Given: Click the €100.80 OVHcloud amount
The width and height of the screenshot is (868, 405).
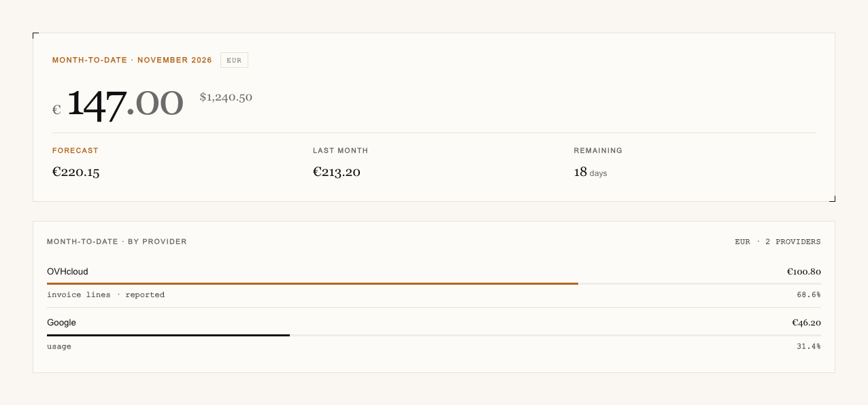Looking at the screenshot, I should [x=804, y=272].
